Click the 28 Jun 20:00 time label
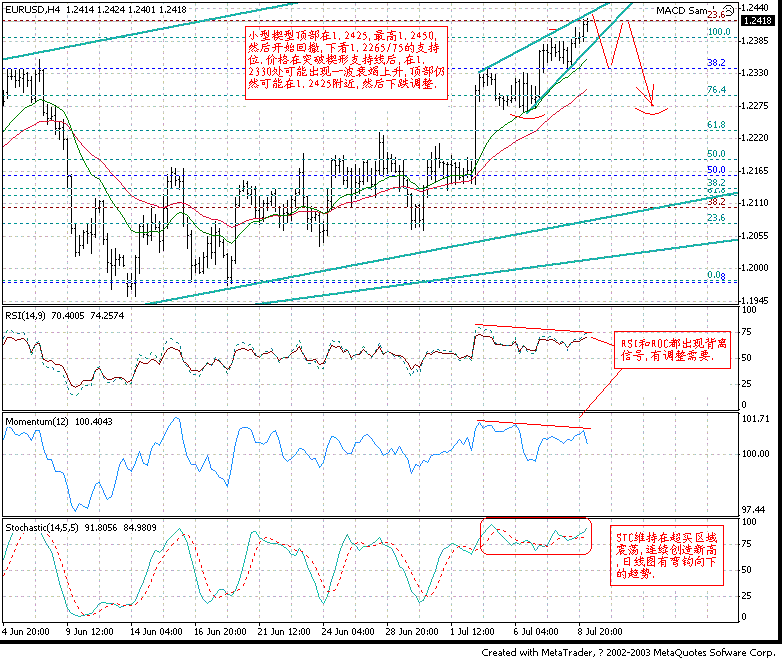 [412, 632]
